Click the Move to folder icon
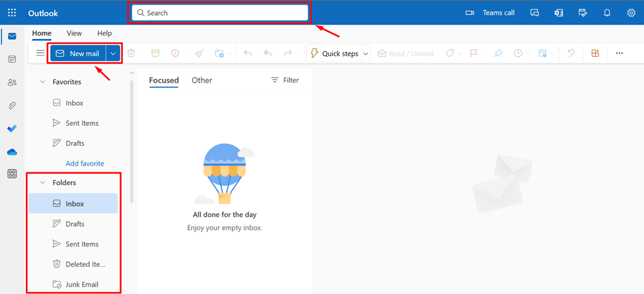This screenshot has height=294, width=644. click(219, 54)
